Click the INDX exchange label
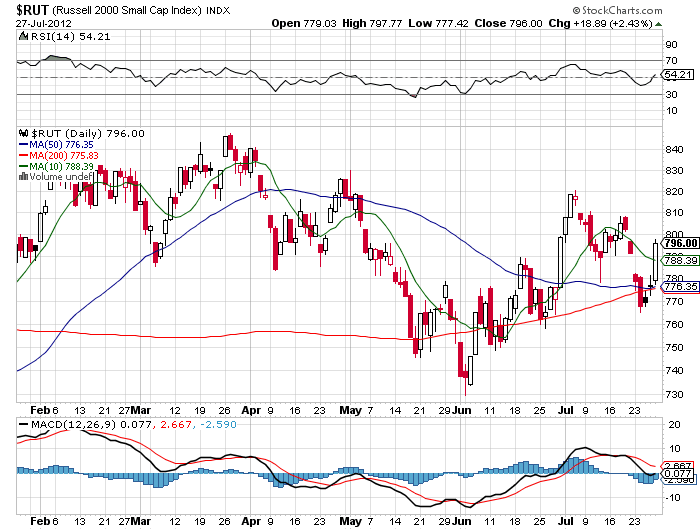The width and height of the screenshot is (700, 530). tap(218, 11)
